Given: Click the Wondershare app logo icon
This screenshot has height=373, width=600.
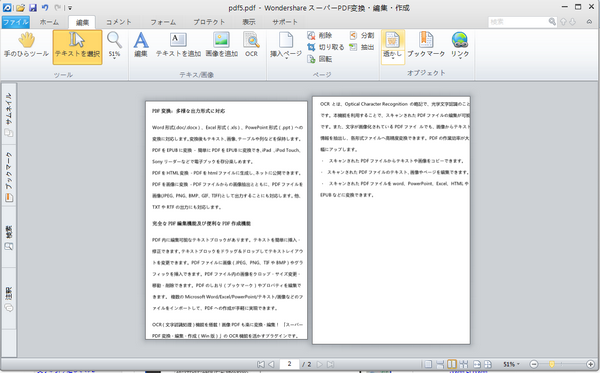Looking at the screenshot, I should pyautogui.click(x=7, y=7).
